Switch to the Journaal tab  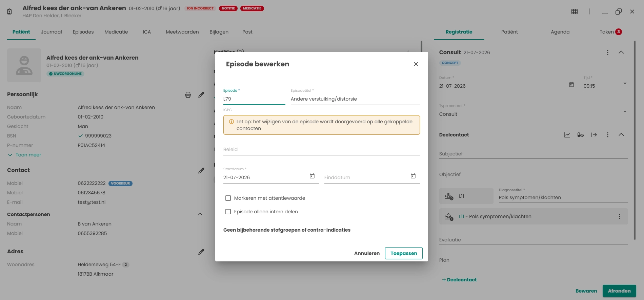coord(52,32)
